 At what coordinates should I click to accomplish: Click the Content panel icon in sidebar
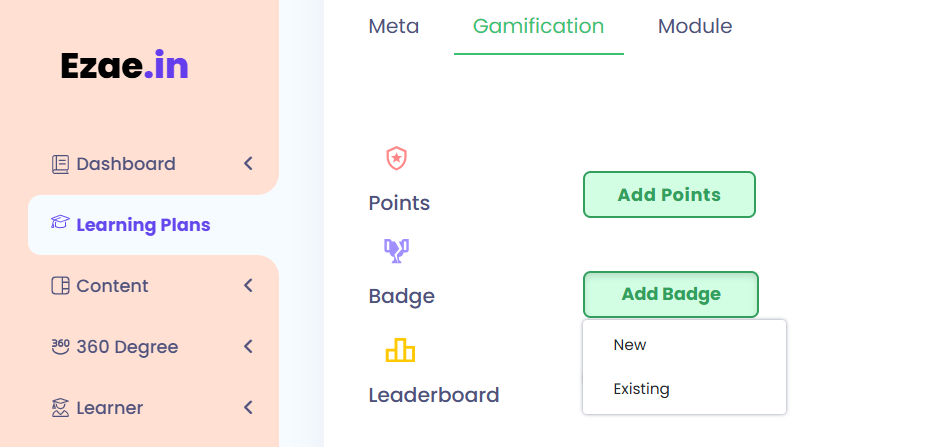pyautogui.click(x=60, y=286)
